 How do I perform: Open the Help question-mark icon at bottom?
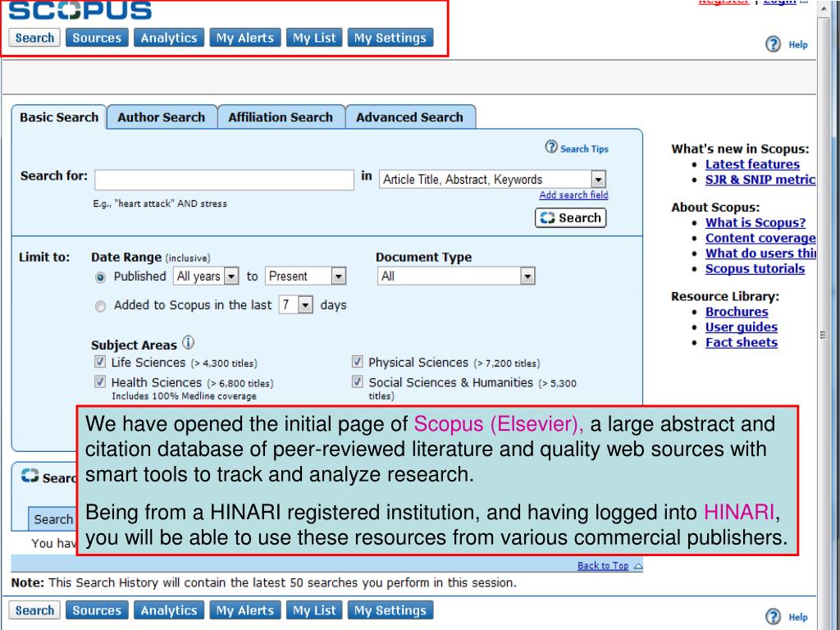[x=773, y=617]
